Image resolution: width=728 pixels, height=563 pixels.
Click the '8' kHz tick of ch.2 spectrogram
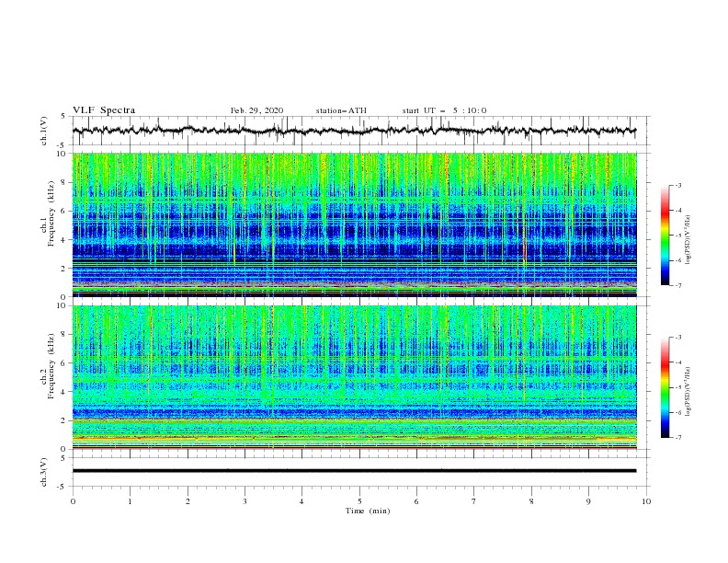pos(63,335)
